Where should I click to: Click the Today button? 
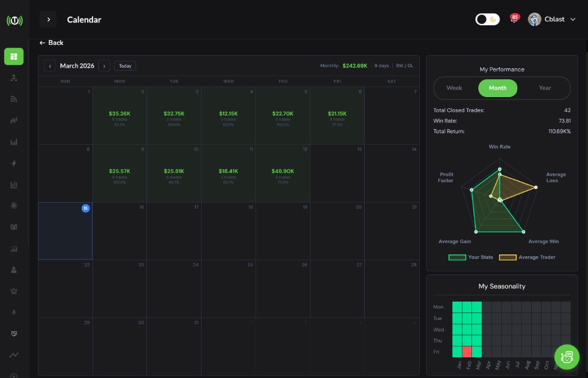click(x=125, y=66)
